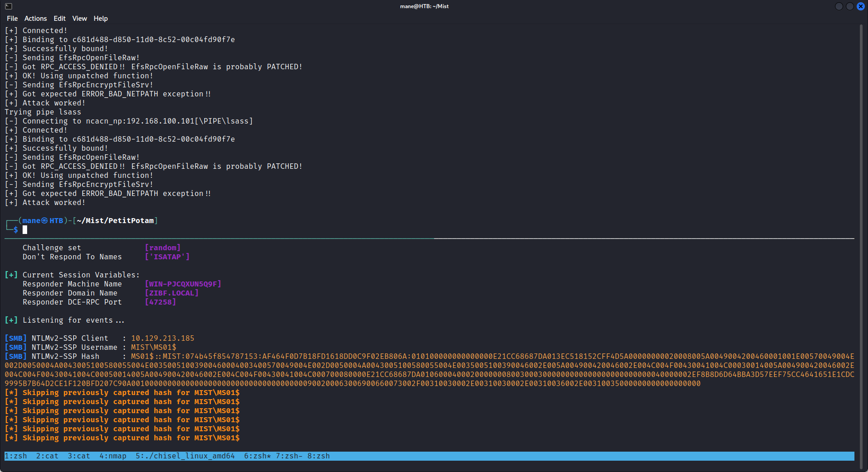Open the View menu
The height and width of the screenshot is (472, 868).
(x=80, y=19)
